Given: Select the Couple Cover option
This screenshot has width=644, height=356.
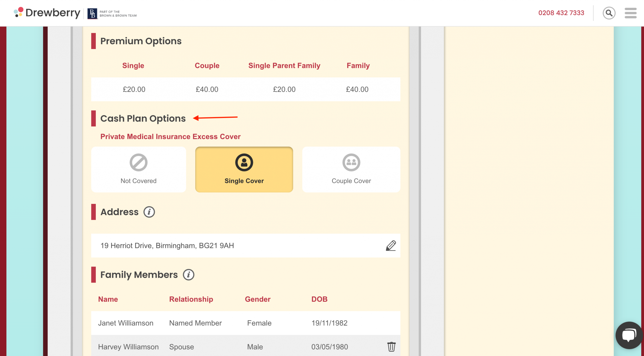Looking at the screenshot, I should tap(351, 169).
